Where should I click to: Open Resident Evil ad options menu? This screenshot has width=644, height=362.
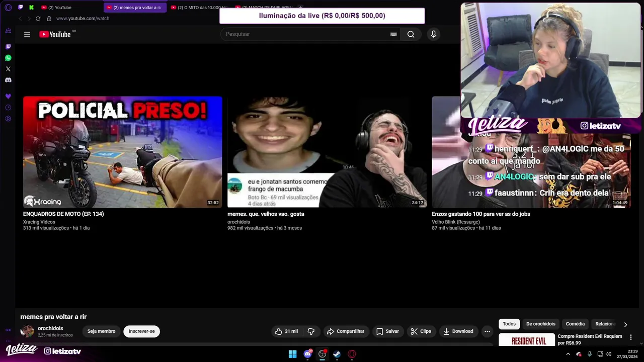631,337
